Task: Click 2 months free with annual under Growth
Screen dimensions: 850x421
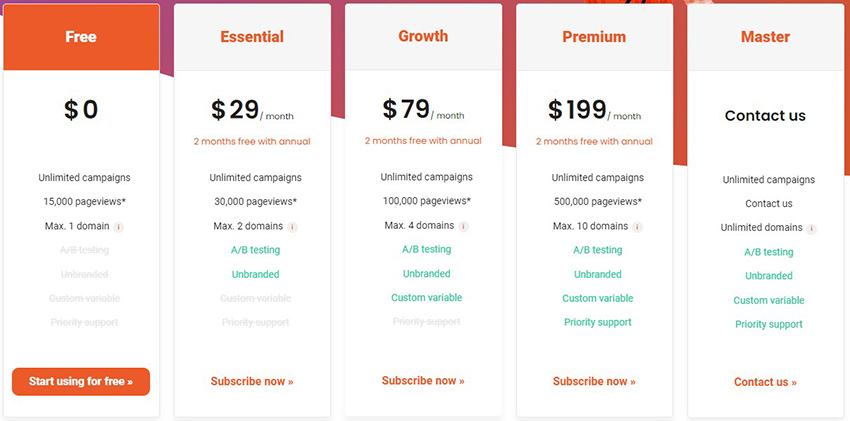Action: point(423,141)
